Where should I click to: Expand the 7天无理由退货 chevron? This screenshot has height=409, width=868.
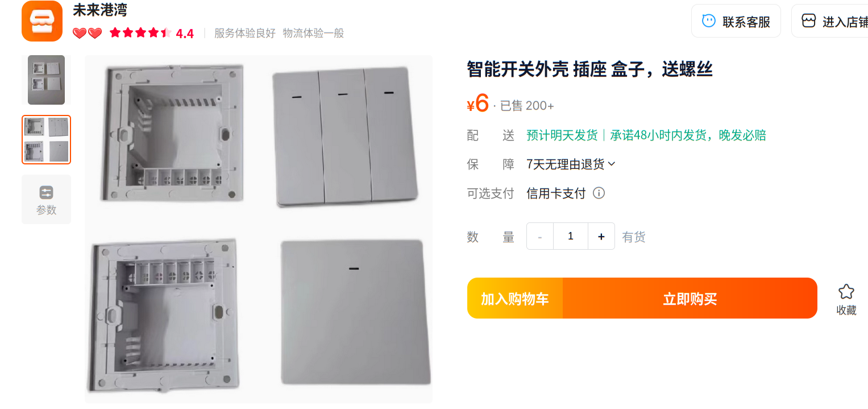coord(612,164)
